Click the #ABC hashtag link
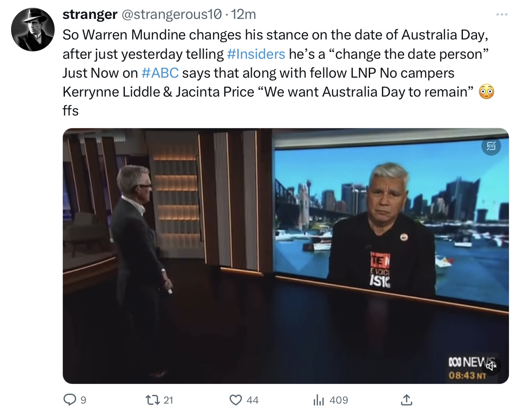Image resolution: width=520 pixels, height=420 pixels. [x=160, y=73]
